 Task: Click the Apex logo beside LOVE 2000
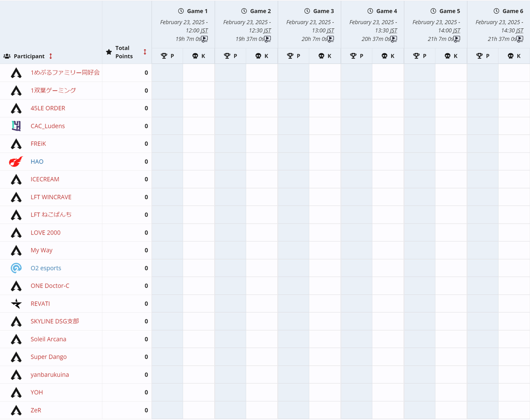point(16,233)
